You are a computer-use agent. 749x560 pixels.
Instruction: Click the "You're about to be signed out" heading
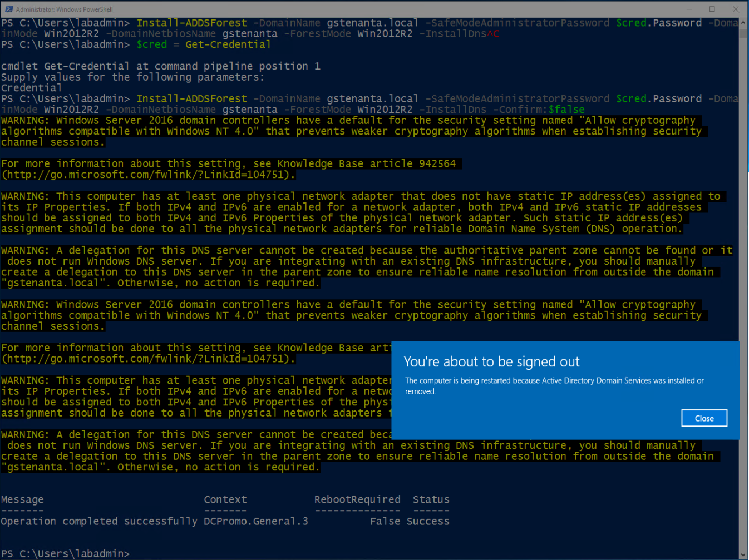(491, 362)
